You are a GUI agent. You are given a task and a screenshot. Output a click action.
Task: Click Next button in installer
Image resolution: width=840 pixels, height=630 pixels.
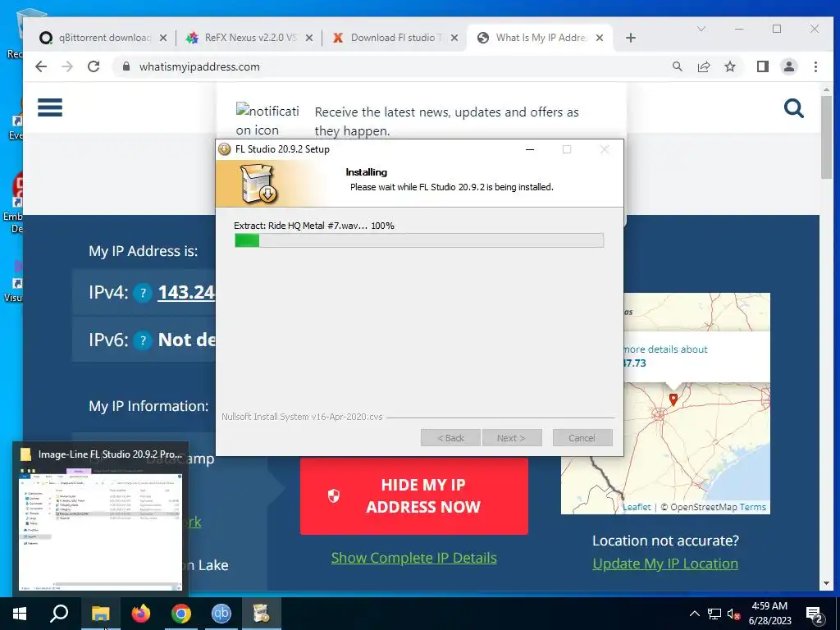point(512,438)
